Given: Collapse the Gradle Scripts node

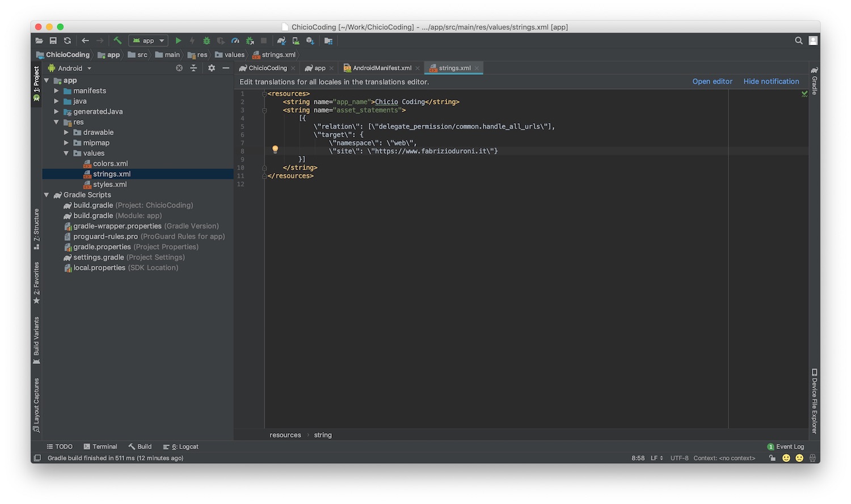Looking at the screenshot, I should [x=47, y=195].
